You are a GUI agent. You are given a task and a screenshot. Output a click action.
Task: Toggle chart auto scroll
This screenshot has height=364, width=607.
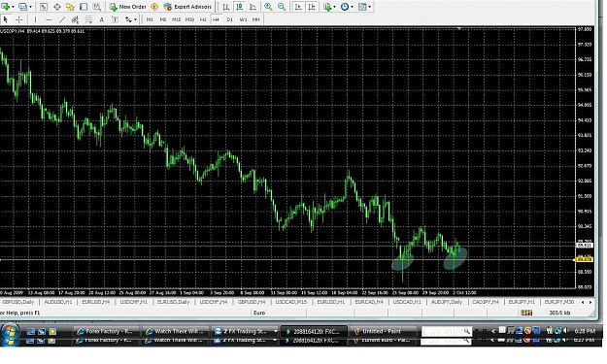coord(298,7)
